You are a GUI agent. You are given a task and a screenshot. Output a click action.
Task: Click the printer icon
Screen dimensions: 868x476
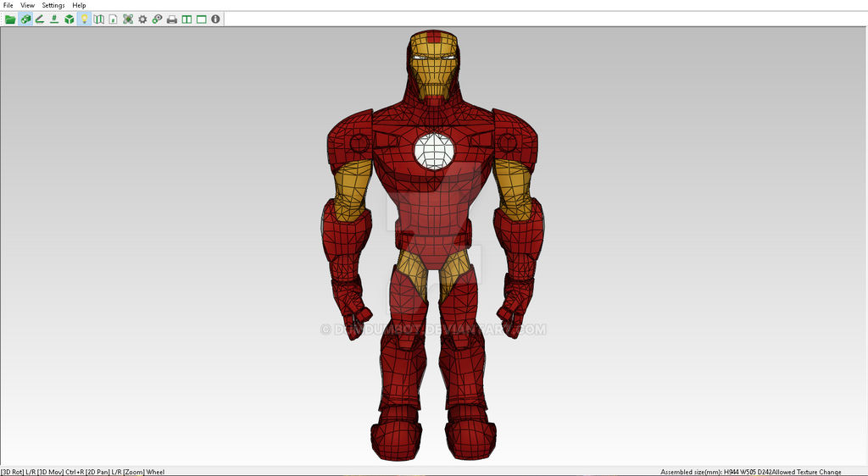[172, 19]
